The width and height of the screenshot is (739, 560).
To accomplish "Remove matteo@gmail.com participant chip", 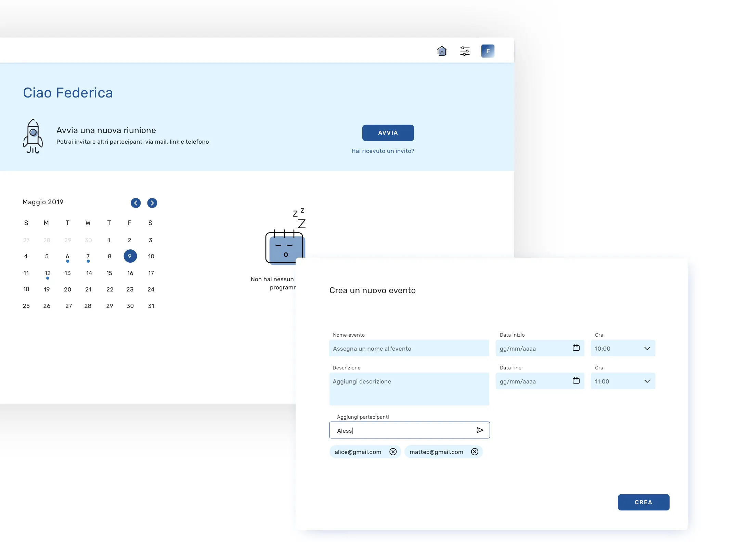I will tap(475, 452).
